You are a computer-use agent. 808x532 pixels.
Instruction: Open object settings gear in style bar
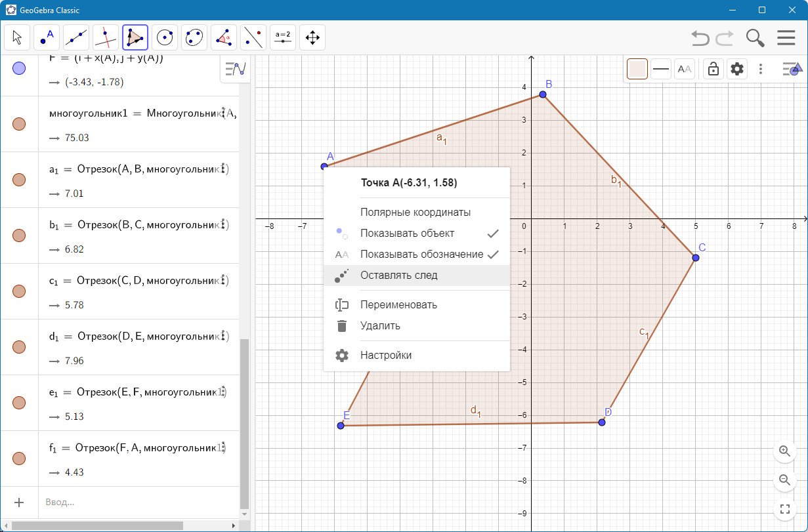(737, 69)
